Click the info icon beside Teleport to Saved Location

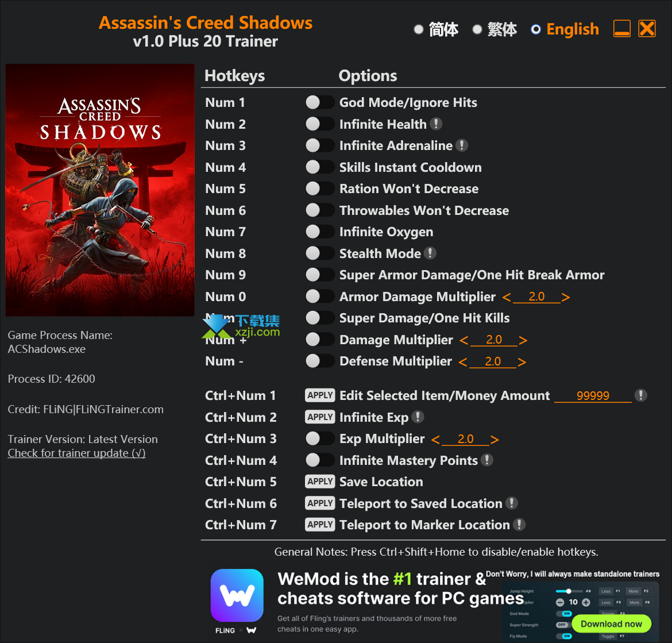511,503
